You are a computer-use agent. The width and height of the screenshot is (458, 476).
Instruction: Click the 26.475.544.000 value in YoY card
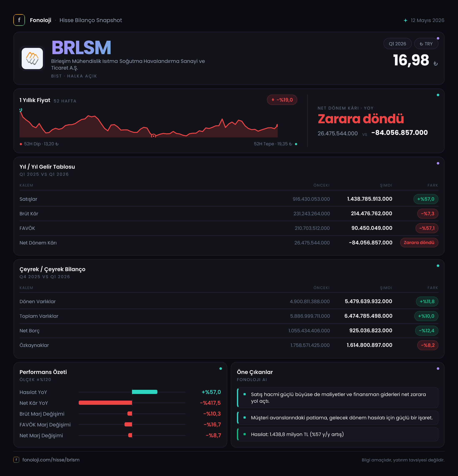click(337, 133)
